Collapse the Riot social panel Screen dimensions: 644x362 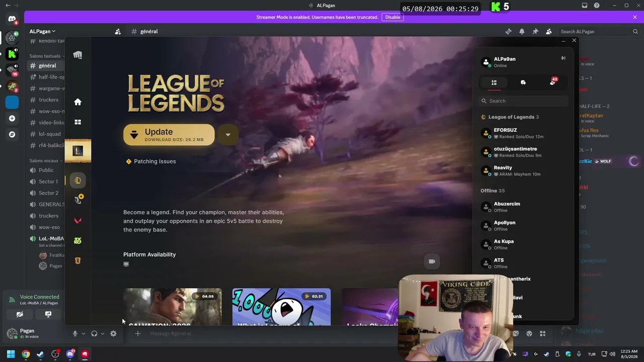click(563, 58)
